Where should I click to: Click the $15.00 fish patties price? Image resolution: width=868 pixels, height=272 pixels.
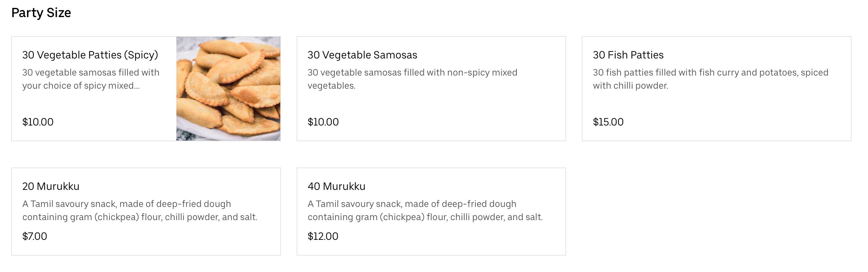click(x=608, y=122)
